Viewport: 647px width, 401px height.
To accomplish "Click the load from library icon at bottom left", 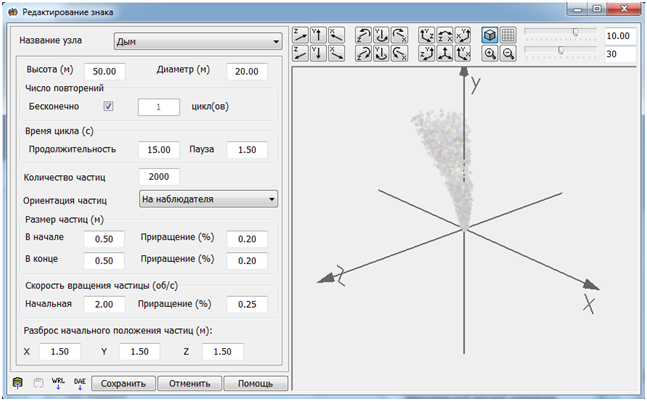I will [17, 383].
